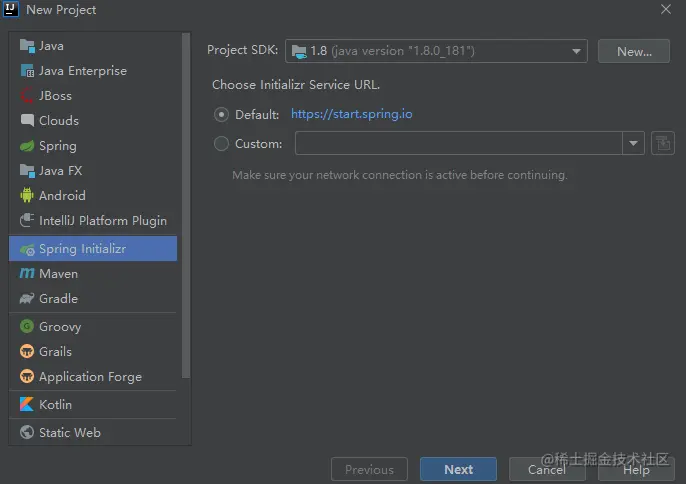This screenshot has width=686, height=484.
Task: Click the Android robot icon
Action: (27, 196)
